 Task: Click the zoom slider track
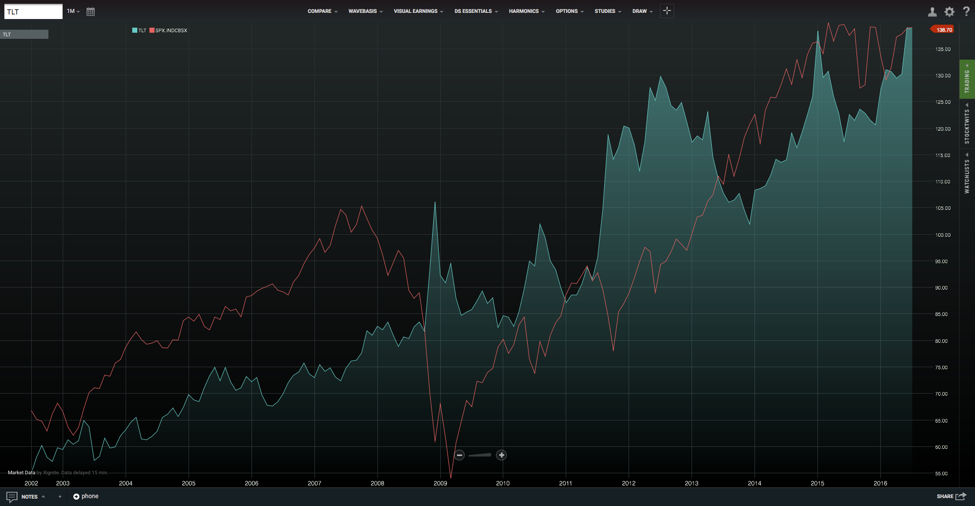480,455
